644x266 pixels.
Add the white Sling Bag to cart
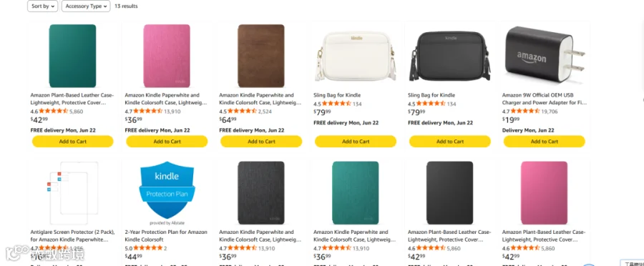click(x=356, y=141)
